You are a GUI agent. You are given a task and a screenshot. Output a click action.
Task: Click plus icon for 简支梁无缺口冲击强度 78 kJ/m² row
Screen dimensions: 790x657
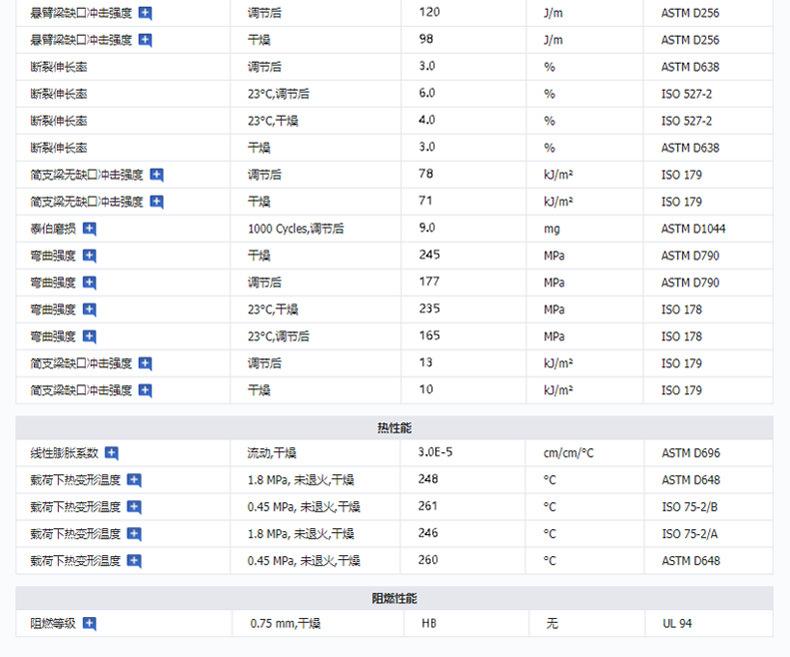(x=157, y=175)
